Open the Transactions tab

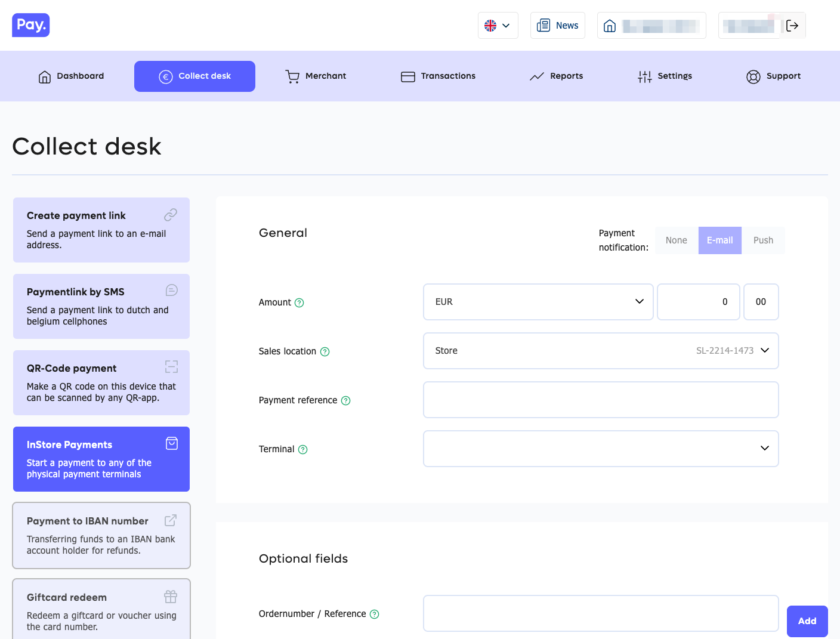pyautogui.click(x=438, y=76)
